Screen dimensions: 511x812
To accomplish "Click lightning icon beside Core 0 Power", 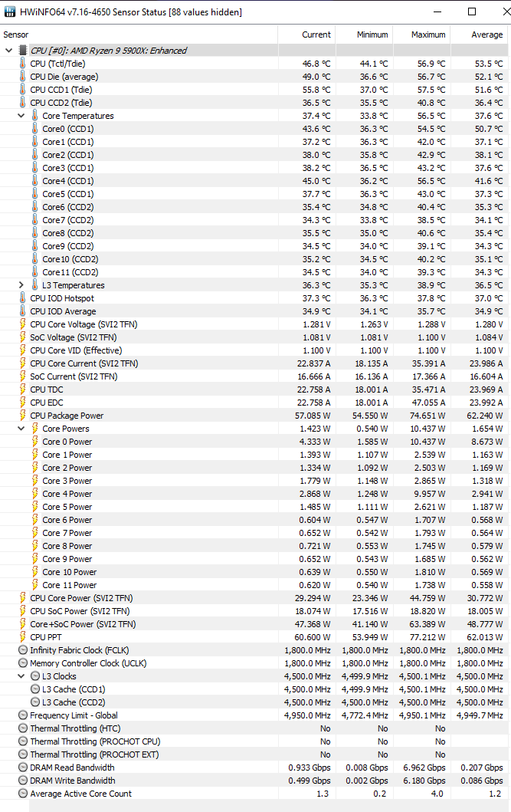I will click(x=34, y=442).
